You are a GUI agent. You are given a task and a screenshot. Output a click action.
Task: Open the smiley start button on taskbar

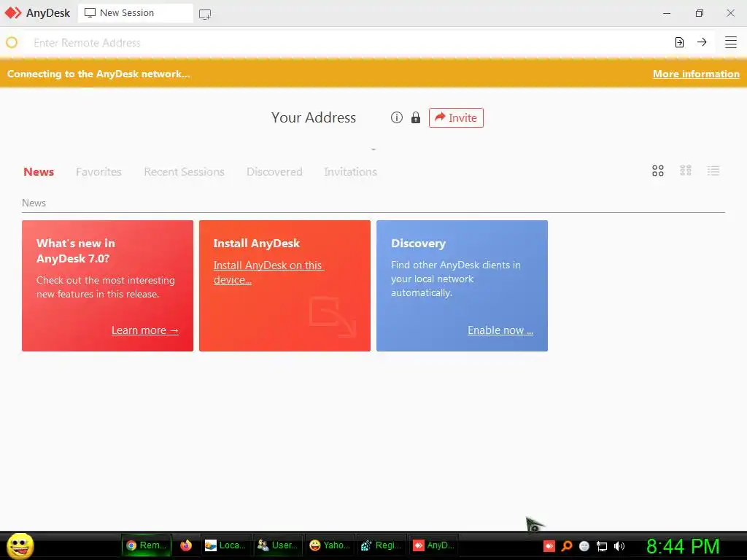[20, 545]
